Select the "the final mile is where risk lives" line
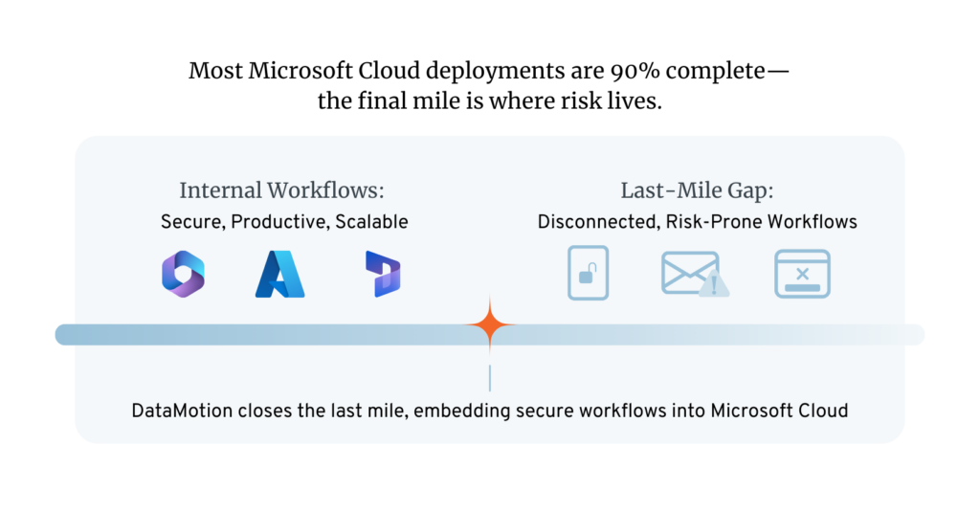This screenshot has width=980, height=512. (x=489, y=100)
